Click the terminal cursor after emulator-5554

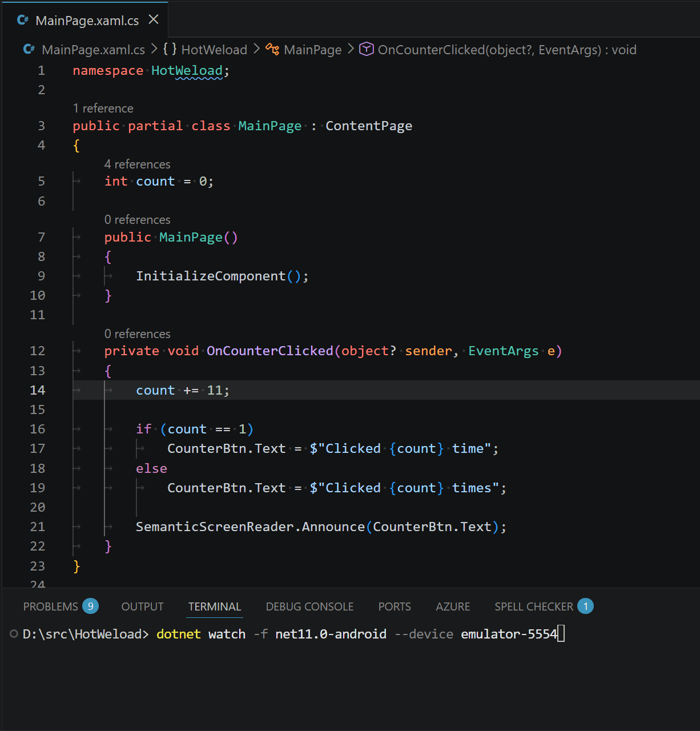[561, 634]
